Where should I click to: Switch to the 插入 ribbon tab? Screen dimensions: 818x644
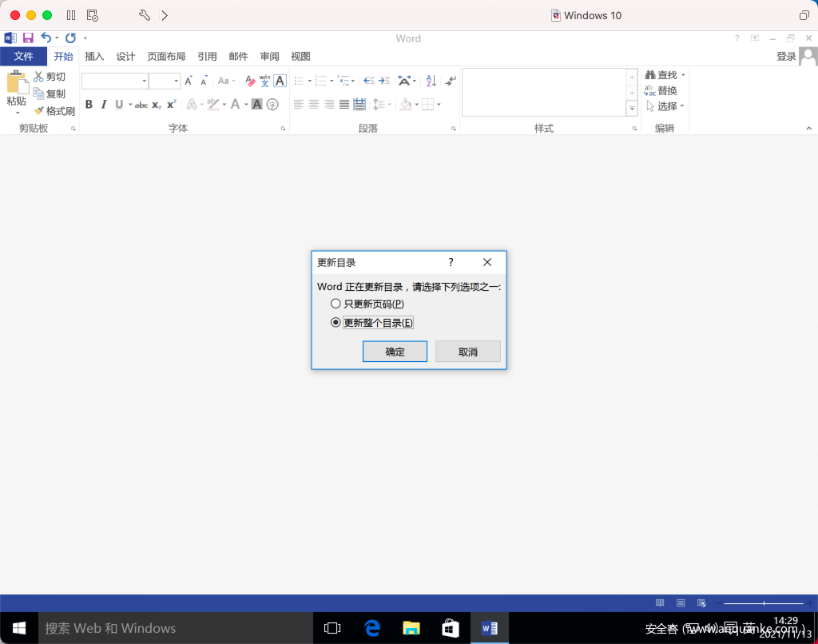(x=94, y=57)
